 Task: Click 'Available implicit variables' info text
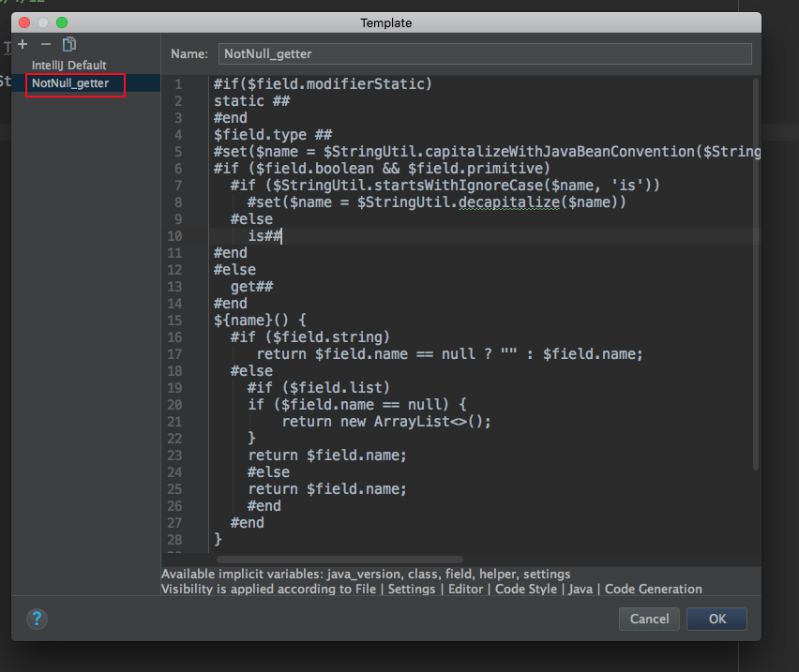click(366, 575)
